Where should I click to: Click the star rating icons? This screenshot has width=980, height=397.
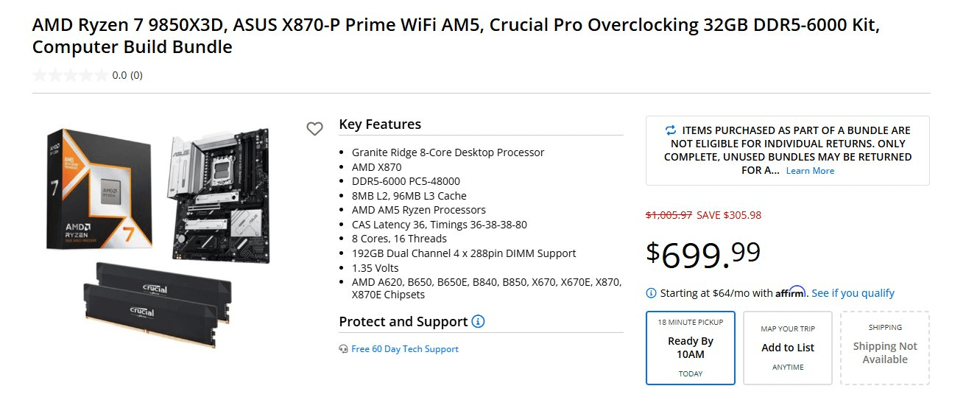coord(70,75)
